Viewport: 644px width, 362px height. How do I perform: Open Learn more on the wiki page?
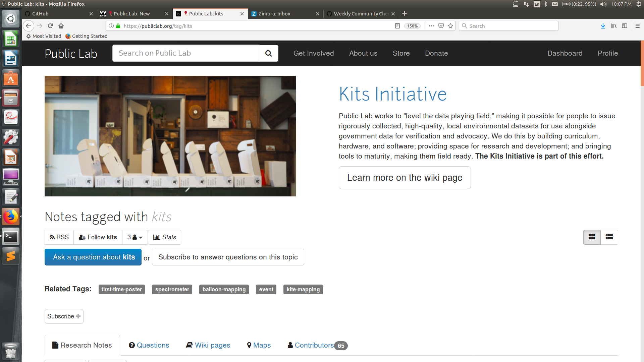[405, 178]
